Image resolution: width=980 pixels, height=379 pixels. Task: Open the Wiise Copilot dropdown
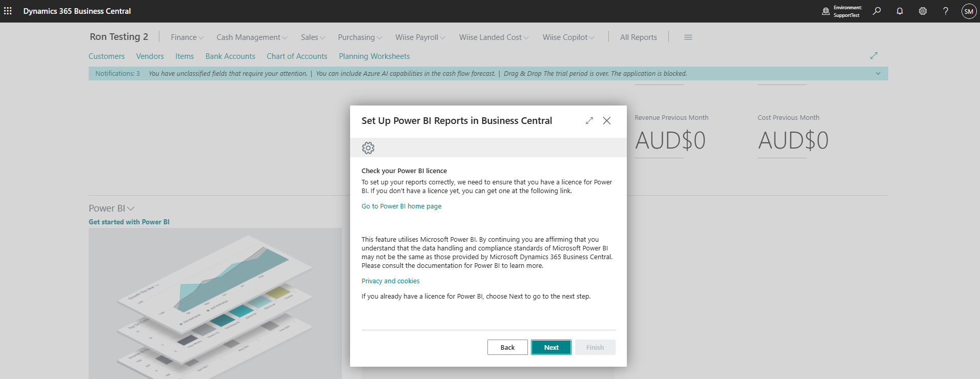click(568, 37)
